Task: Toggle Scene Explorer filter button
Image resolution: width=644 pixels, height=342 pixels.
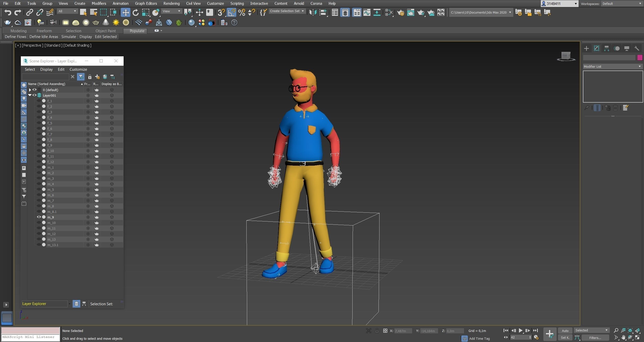Action: click(81, 77)
